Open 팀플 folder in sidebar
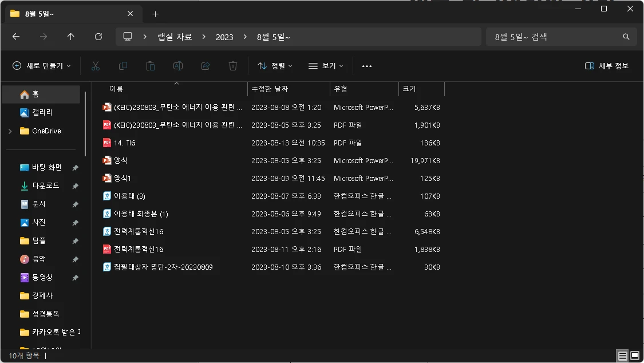The height and width of the screenshot is (363, 644). pos(41,241)
